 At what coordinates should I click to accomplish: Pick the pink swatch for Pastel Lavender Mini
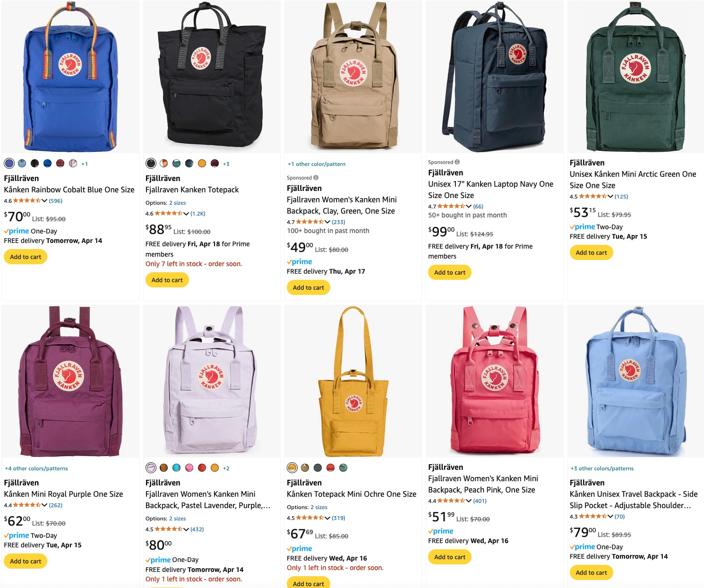[x=189, y=468]
